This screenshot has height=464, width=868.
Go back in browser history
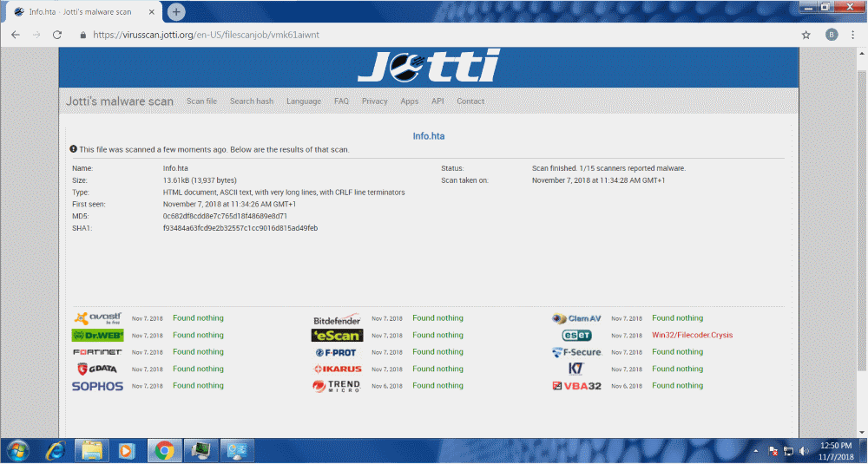tap(16, 35)
